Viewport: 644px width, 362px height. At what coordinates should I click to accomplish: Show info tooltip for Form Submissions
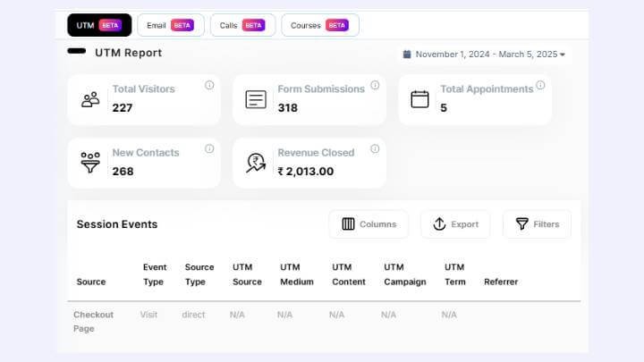pyautogui.click(x=375, y=86)
